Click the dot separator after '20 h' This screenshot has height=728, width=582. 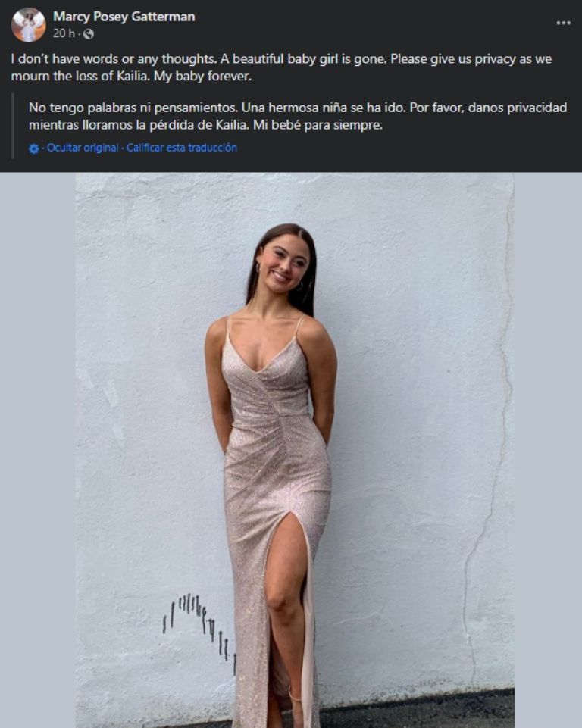(79, 34)
